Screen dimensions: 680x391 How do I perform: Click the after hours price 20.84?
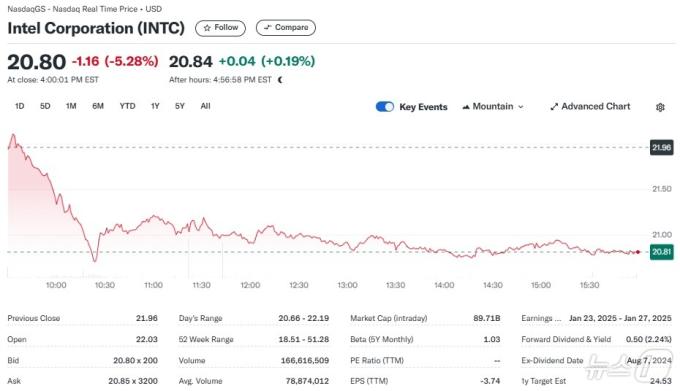click(191, 62)
